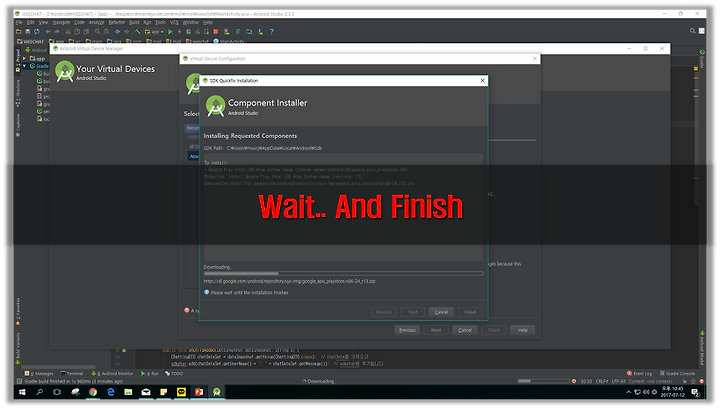Open the Terminal tool window tab
Image resolution: width=720 pixels, height=409 pixels.
(72, 374)
